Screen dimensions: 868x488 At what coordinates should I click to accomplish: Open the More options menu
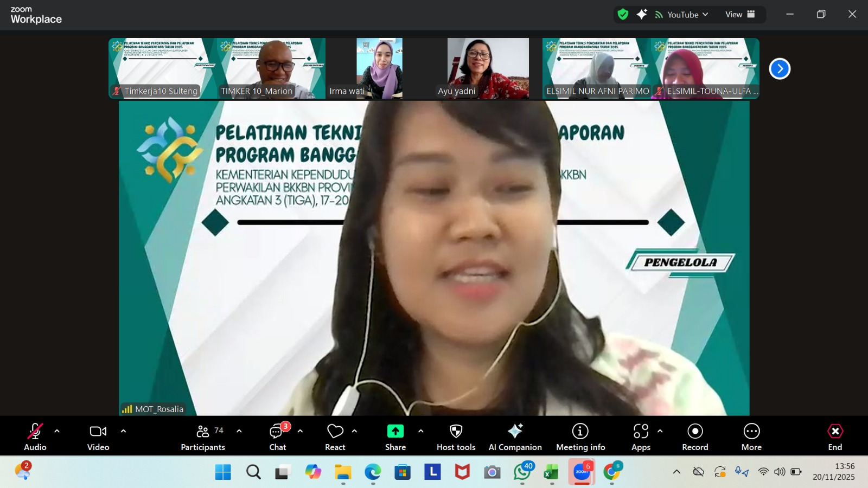click(x=751, y=437)
